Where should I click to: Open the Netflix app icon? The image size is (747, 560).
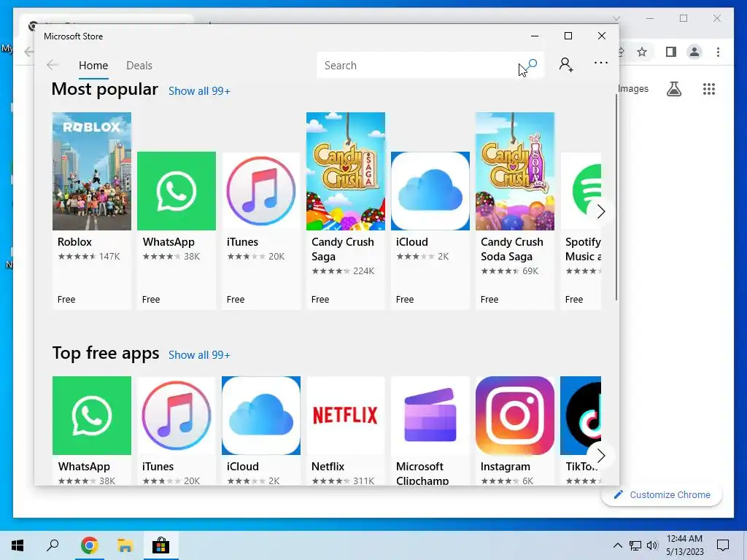[345, 416]
